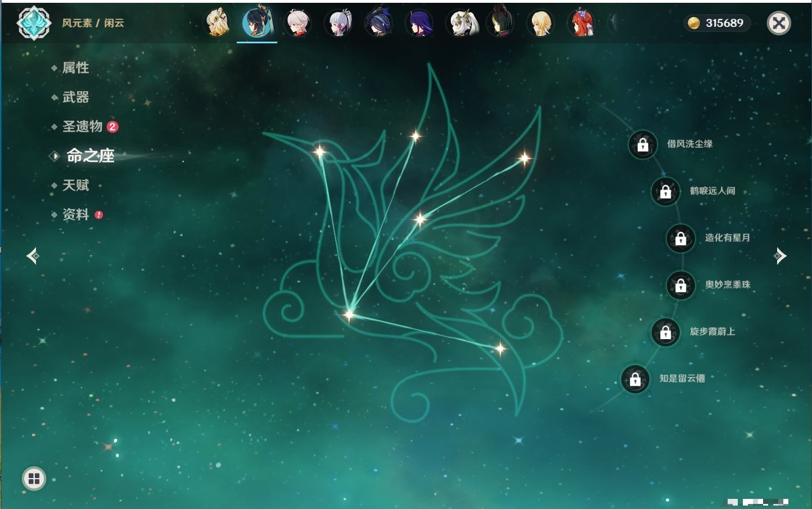Go to previous character with left arrow
The image size is (812, 509).
pos(33,256)
